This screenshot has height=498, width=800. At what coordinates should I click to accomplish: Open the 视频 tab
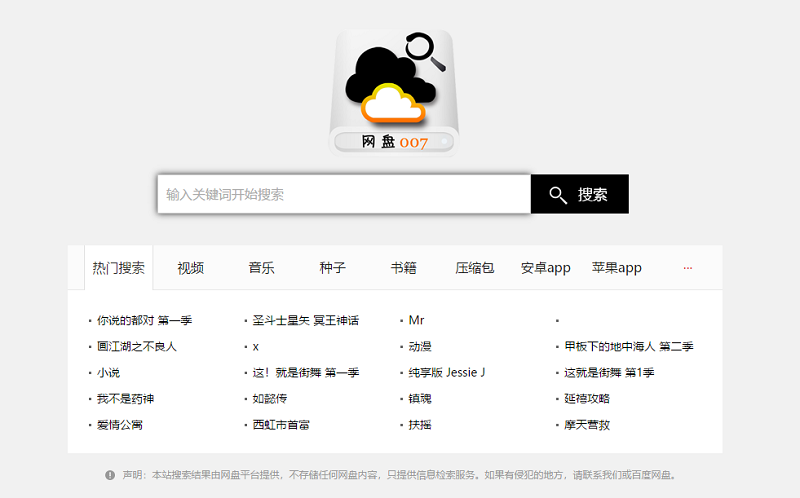click(x=191, y=268)
